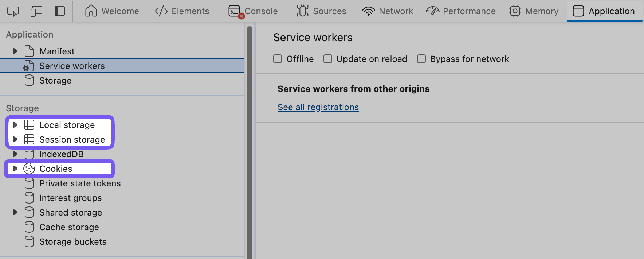Viewport: 644px width, 259px height.
Task: Click the Manifest document icon
Action: coord(29,51)
